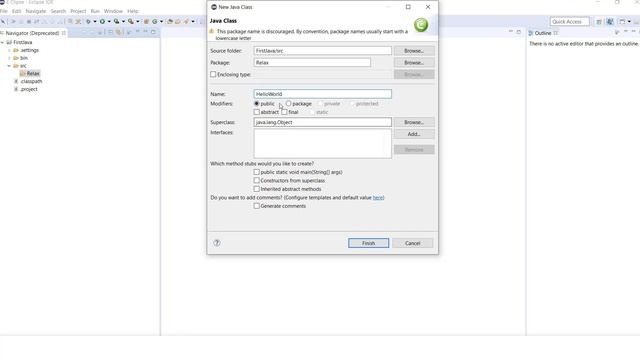Enable Generate comments checkbox
The height and width of the screenshot is (360, 640).
[x=257, y=206]
